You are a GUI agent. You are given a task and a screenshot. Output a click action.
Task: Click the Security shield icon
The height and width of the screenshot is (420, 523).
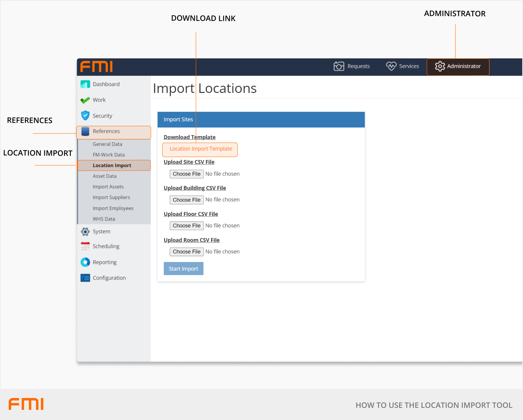pyautogui.click(x=85, y=116)
